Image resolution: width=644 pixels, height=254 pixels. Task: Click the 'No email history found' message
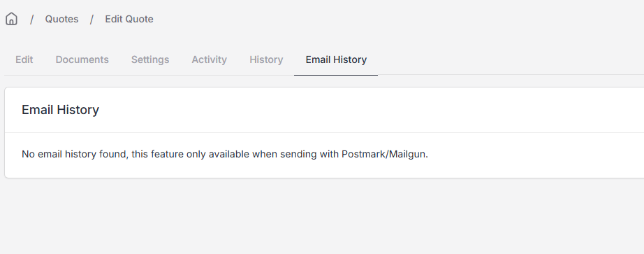point(225,155)
